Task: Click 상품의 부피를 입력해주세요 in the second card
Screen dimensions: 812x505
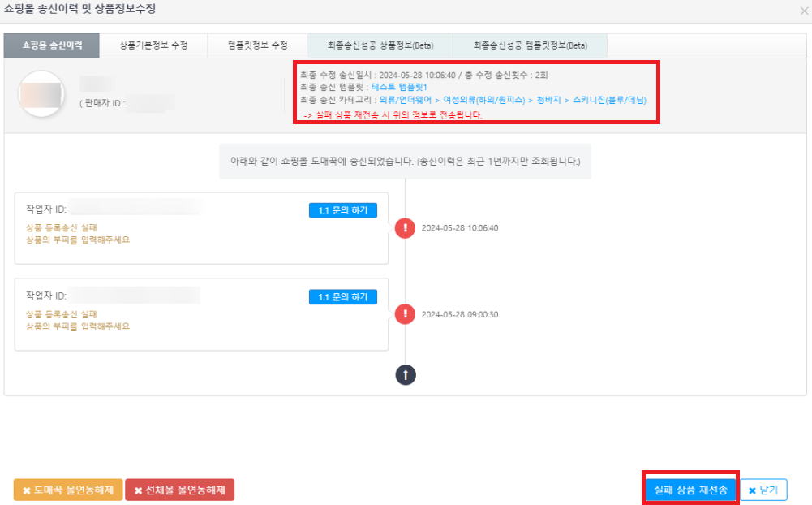Action: tap(78, 326)
